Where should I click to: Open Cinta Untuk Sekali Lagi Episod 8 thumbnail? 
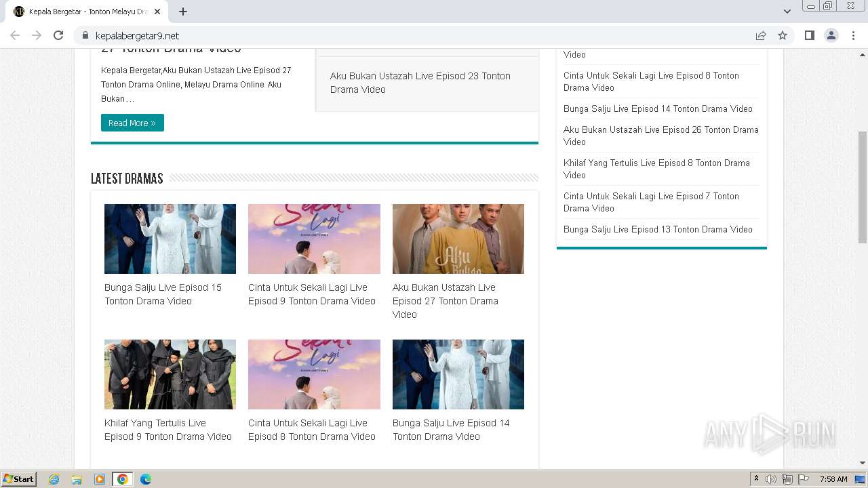(314, 374)
